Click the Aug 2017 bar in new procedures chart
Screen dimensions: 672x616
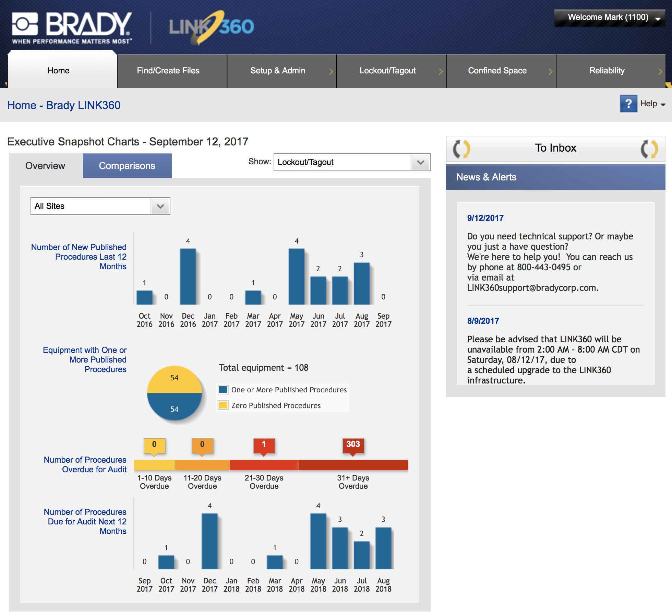[x=362, y=284]
